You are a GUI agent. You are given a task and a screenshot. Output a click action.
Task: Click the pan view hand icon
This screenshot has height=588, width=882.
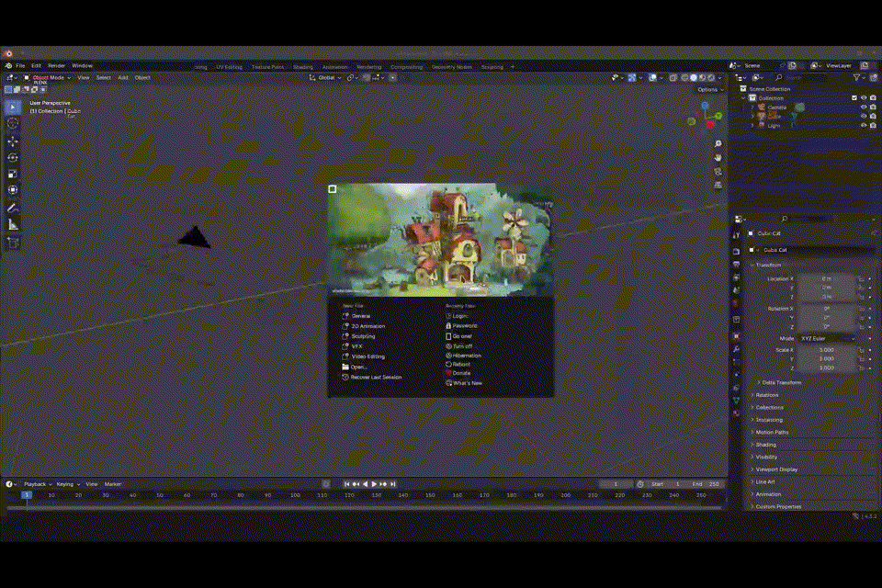[x=718, y=157]
